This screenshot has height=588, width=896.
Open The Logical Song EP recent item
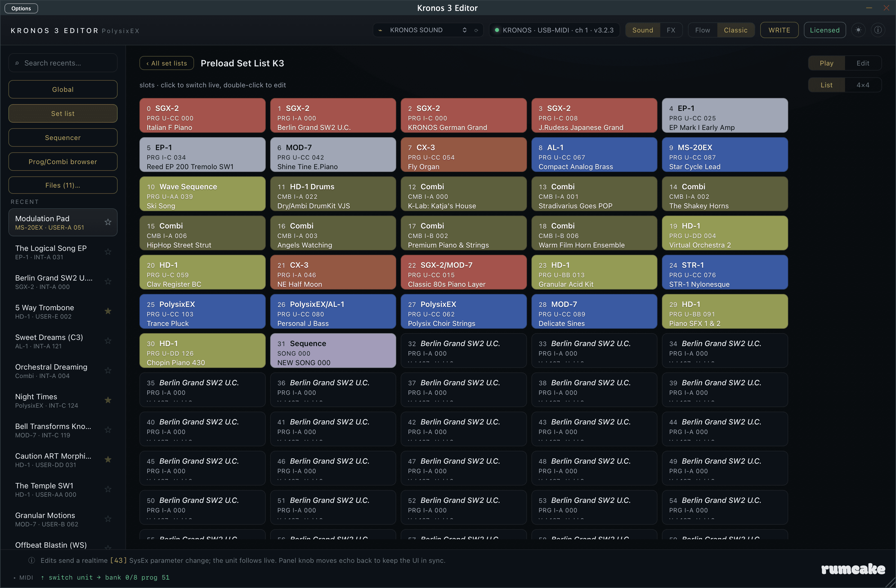coord(63,252)
